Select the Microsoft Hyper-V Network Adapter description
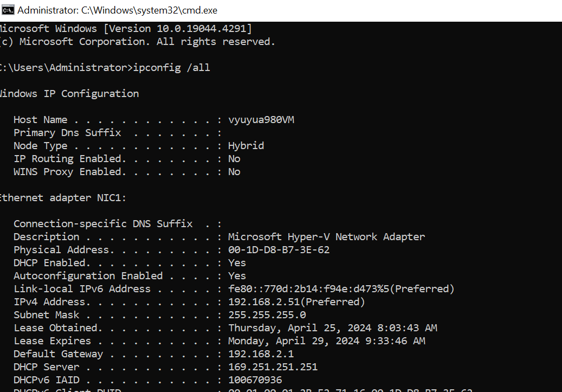 point(326,237)
